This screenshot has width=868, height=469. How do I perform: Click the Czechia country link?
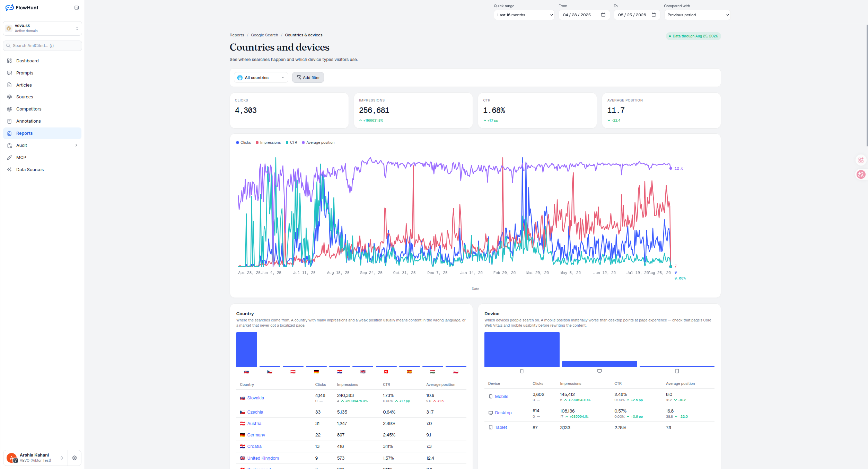pos(255,412)
